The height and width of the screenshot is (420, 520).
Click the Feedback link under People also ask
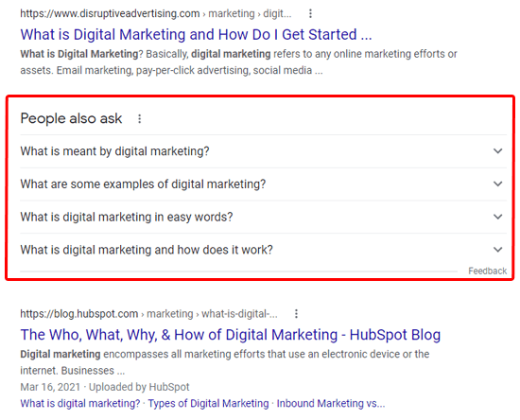[488, 271]
